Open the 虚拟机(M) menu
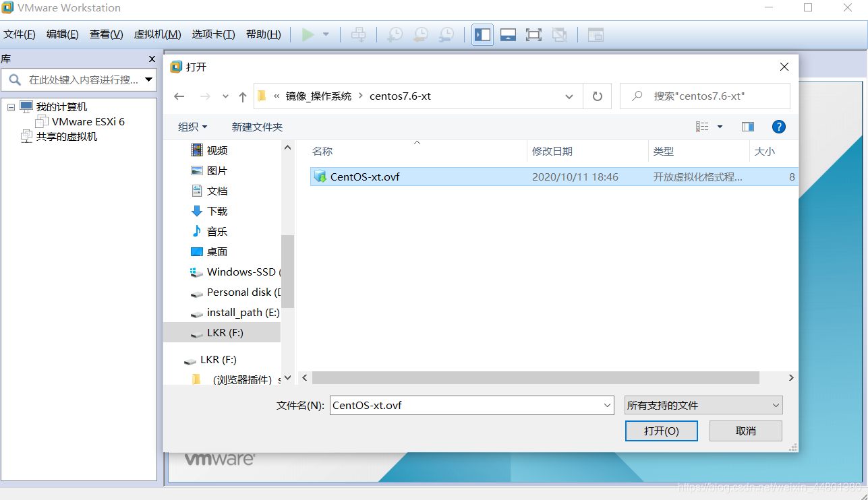Image resolution: width=868 pixels, height=500 pixels. click(158, 34)
